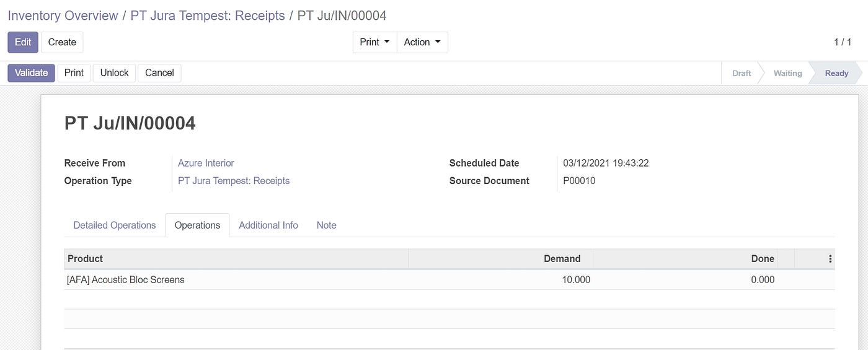The height and width of the screenshot is (350, 868).
Task: Click the Edit button
Action: click(23, 42)
